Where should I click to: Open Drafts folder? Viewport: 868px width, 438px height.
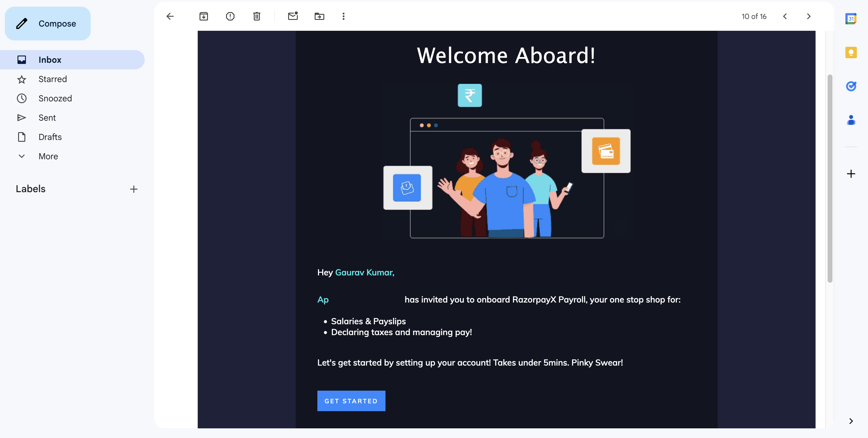[50, 137]
